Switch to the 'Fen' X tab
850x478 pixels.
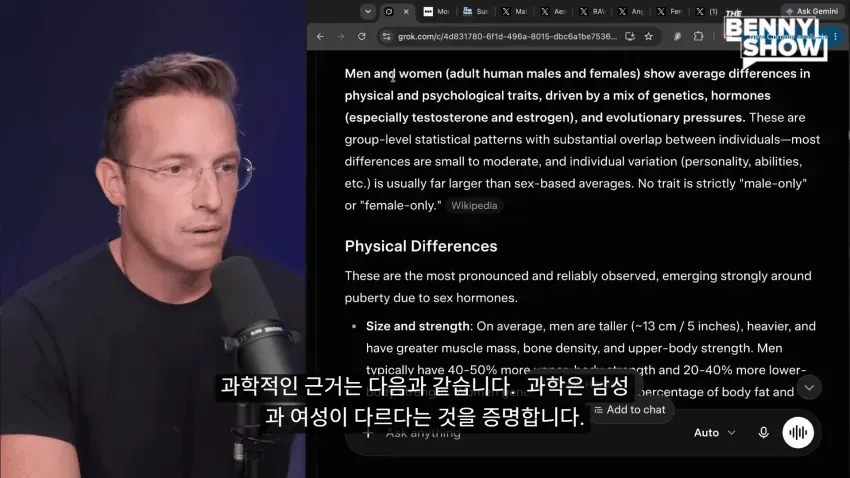pos(669,11)
